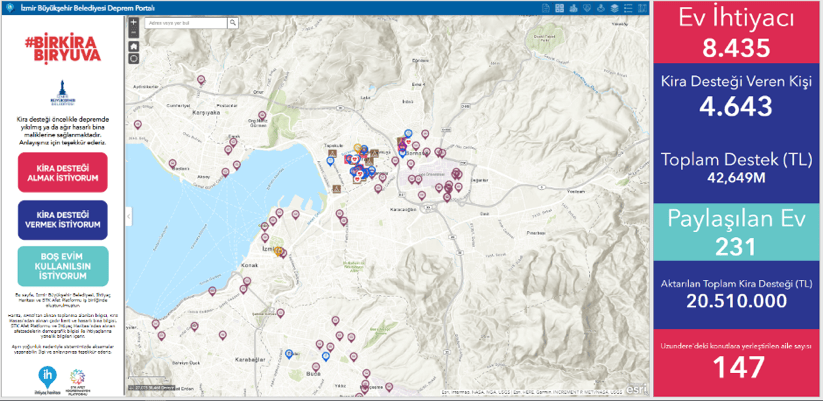The height and width of the screenshot is (401, 824).
Task: Click the portal logo beside the header title
Action: tap(8, 8)
